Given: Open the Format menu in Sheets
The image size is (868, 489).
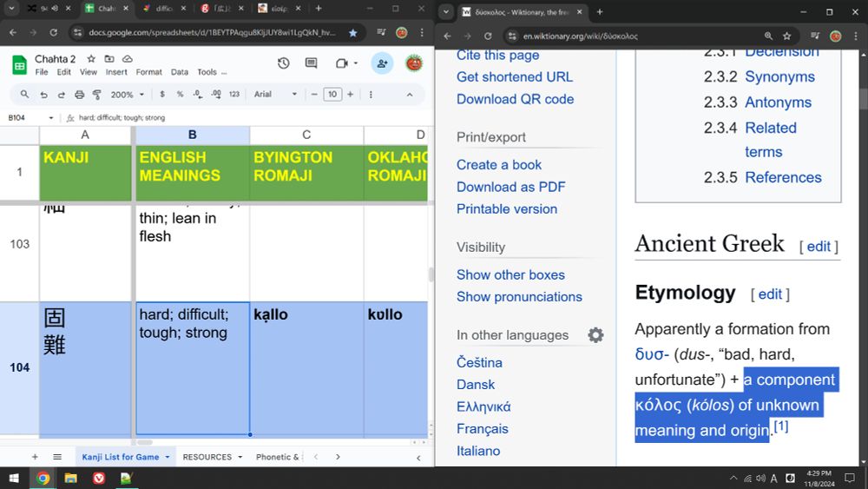Looking at the screenshot, I should pyautogui.click(x=148, y=72).
